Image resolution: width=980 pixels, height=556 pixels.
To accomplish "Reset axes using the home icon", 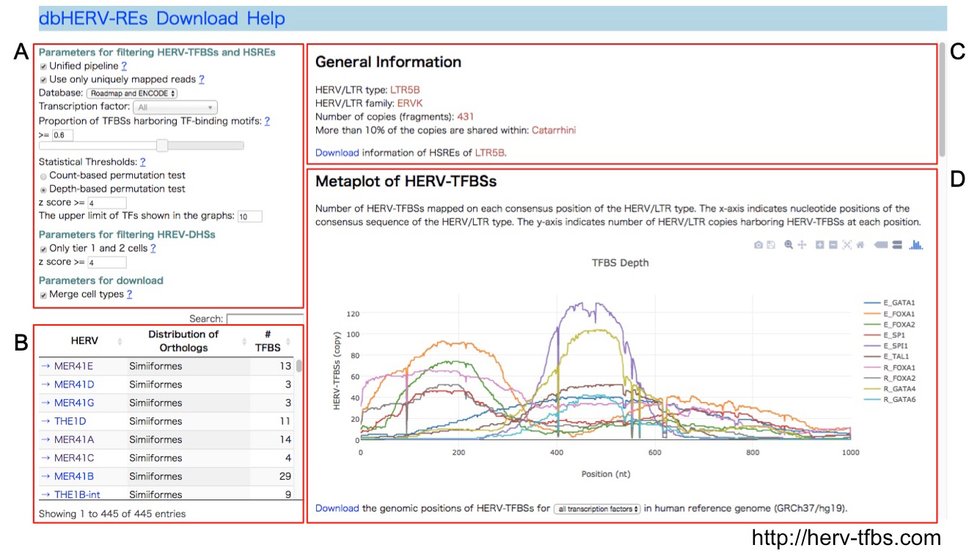I will (860, 245).
